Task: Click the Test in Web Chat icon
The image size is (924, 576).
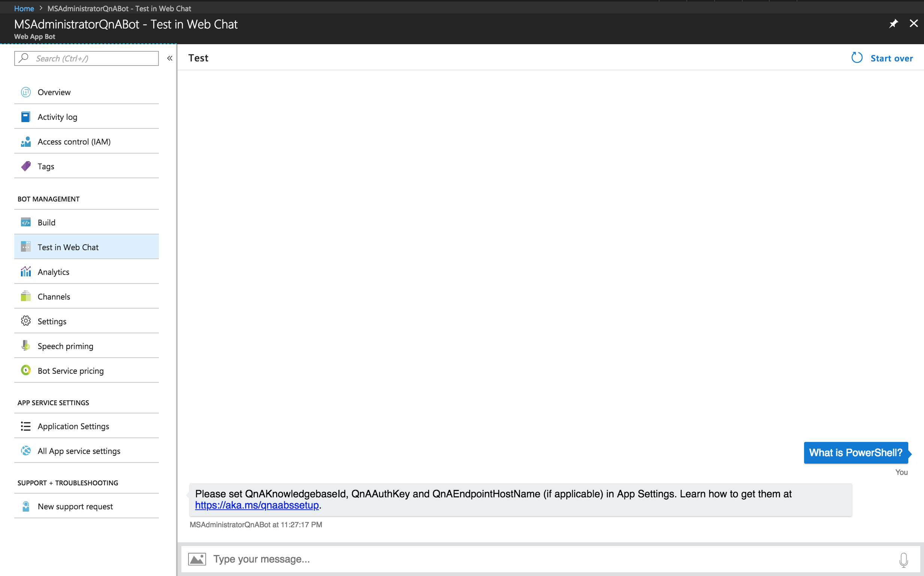Action: click(x=25, y=247)
